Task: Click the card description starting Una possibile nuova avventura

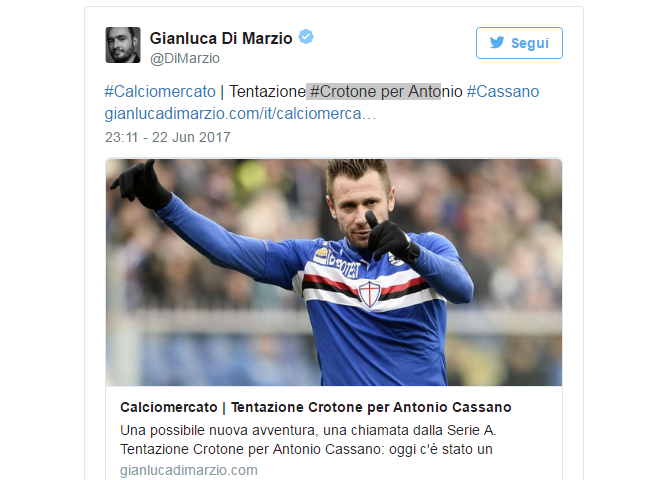Action: pyautogui.click(x=308, y=440)
